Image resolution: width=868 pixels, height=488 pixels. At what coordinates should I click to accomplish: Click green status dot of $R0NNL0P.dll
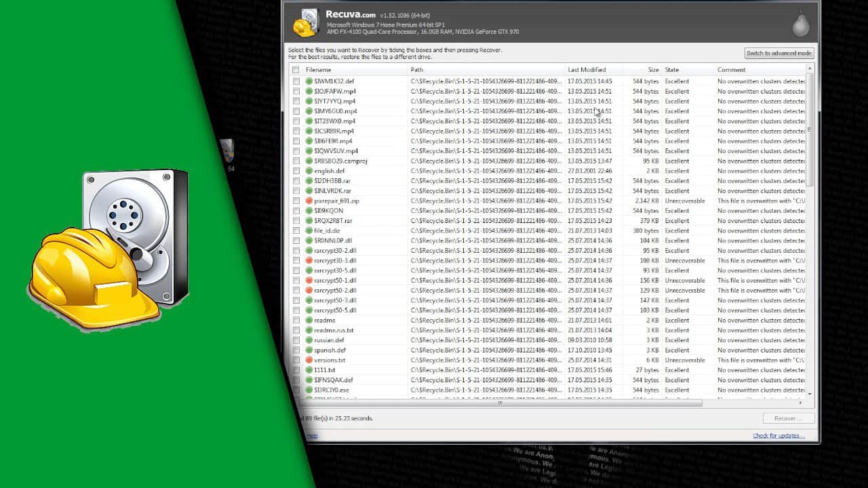[309, 241]
